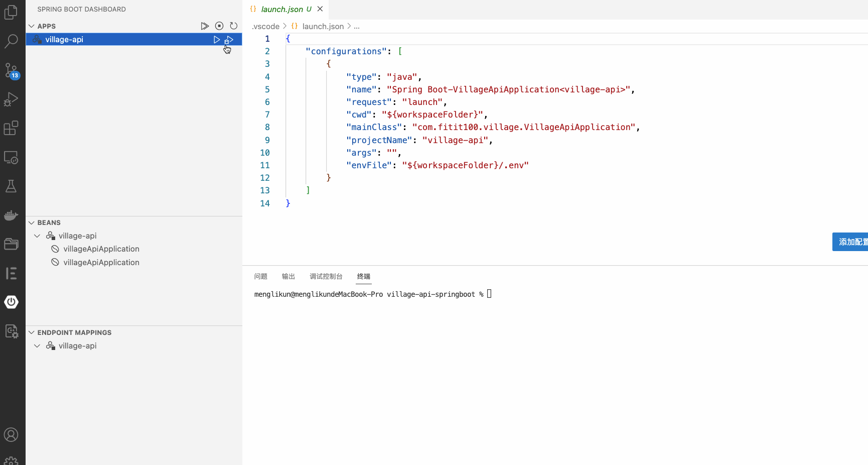The height and width of the screenshot is (465, 868).
Task: Click the breadcrumb ellipsis item
Action: (357, 26)
